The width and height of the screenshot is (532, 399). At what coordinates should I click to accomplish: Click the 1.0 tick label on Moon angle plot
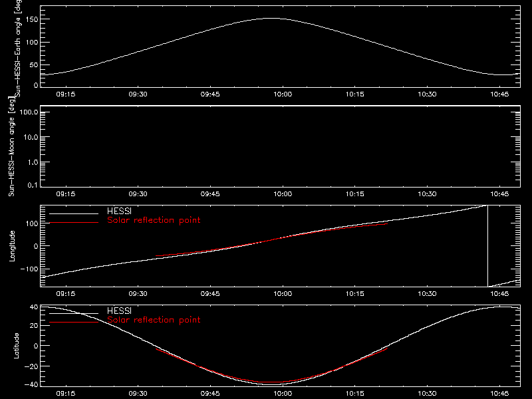click(x=32, y=162)
